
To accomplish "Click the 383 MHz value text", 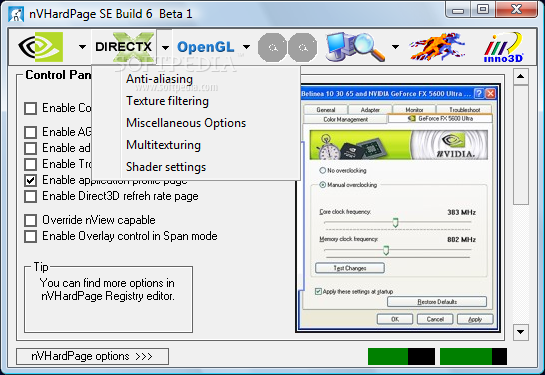I will [462, 212].
